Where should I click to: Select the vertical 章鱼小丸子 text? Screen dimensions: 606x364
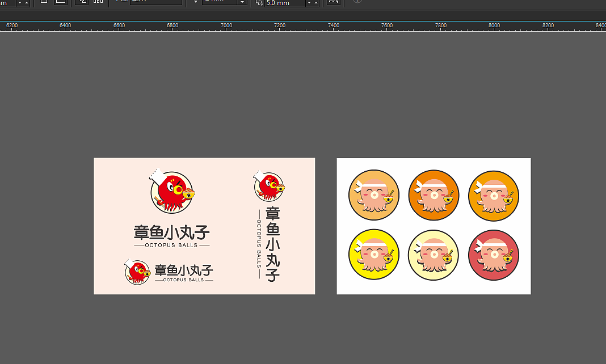pyautogui.click(x=273, y=244)
